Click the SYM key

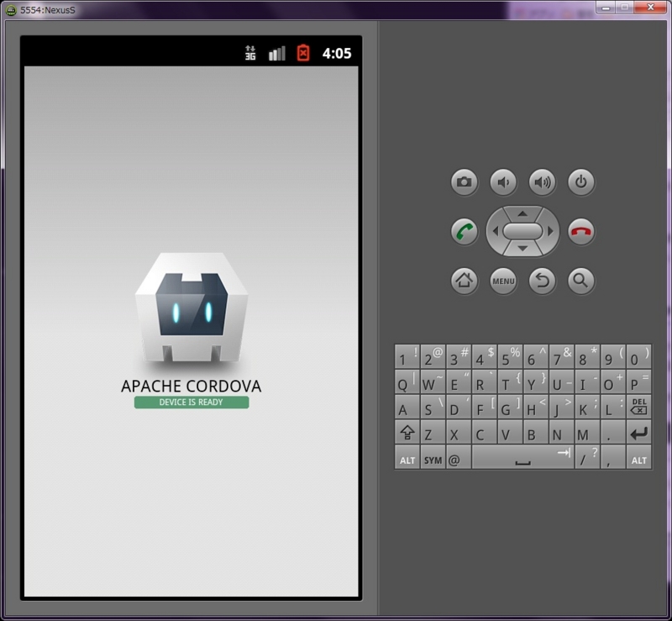433,457
